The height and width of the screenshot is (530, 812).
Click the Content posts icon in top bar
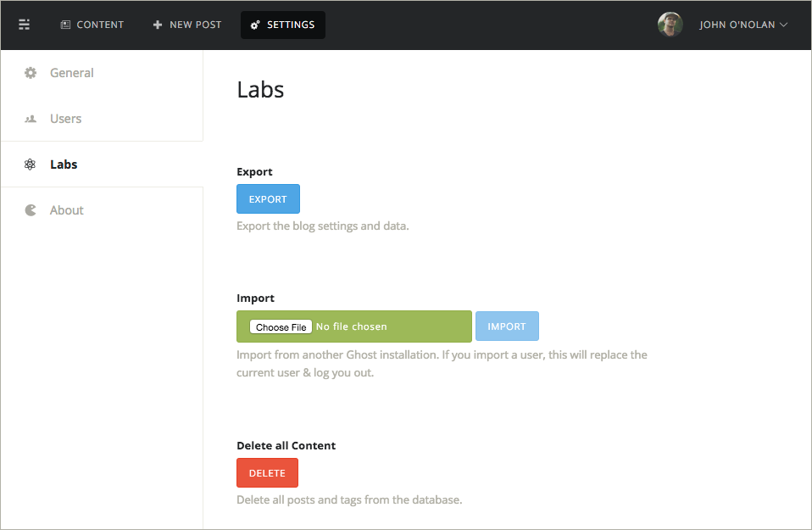tap(64, 25)
